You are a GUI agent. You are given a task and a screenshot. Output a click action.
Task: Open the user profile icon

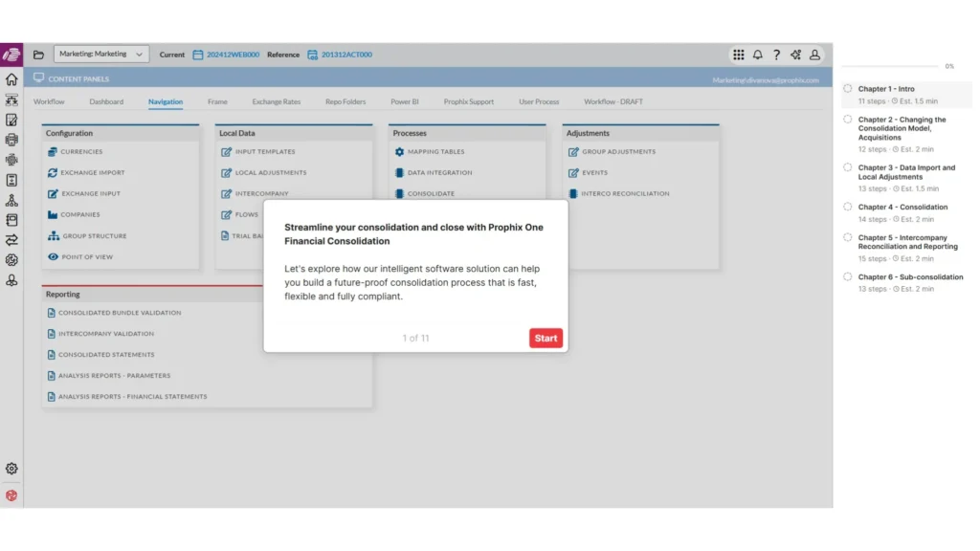click(x=815, y=55)
